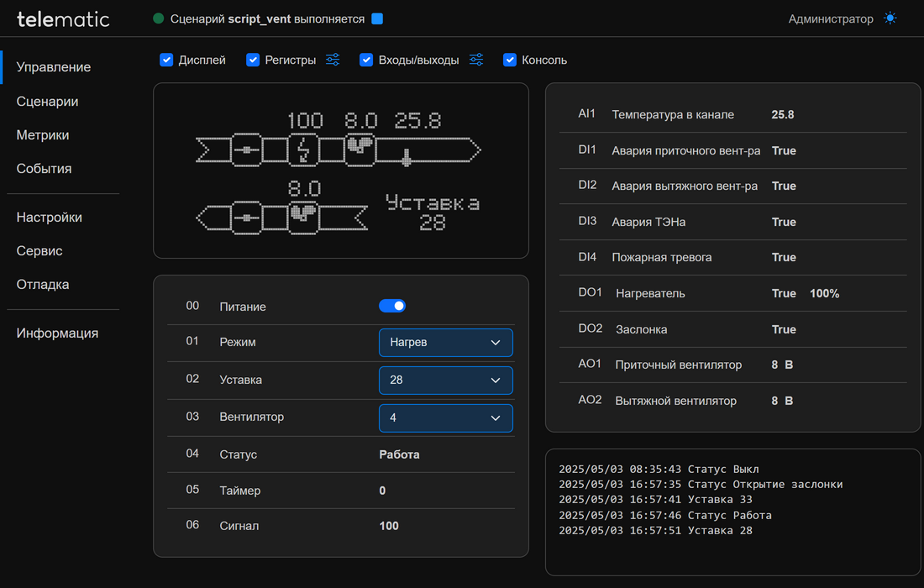Click the heater lightning icon on display
924x588 pixels.
pos(303,150)
